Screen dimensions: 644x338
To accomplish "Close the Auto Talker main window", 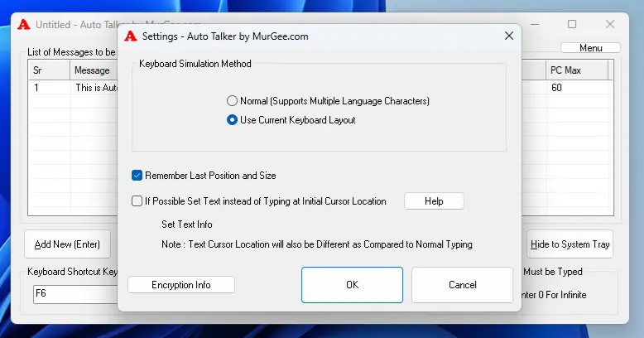I will [610, 24].
